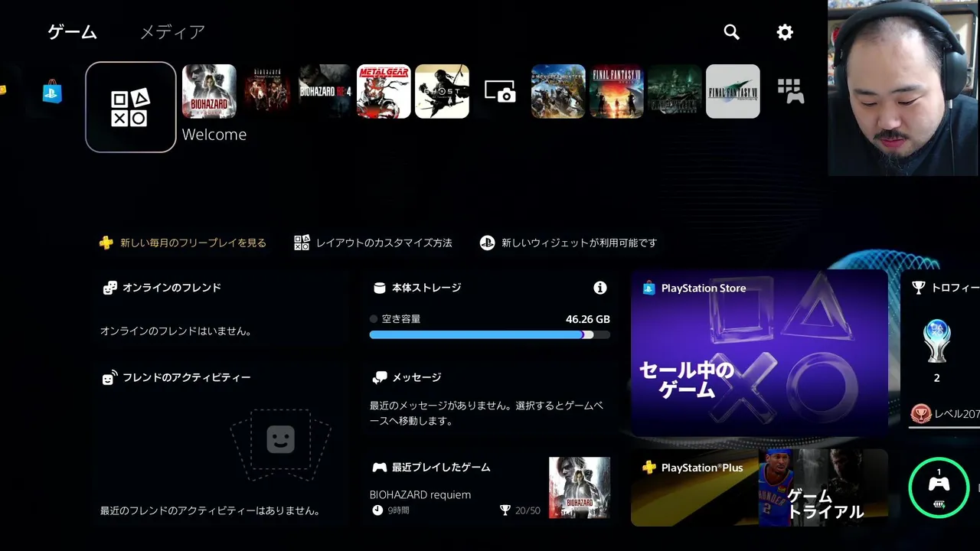Click the online friends dice icon
This screenshot has height=551, width=980.
coord(110,288)
